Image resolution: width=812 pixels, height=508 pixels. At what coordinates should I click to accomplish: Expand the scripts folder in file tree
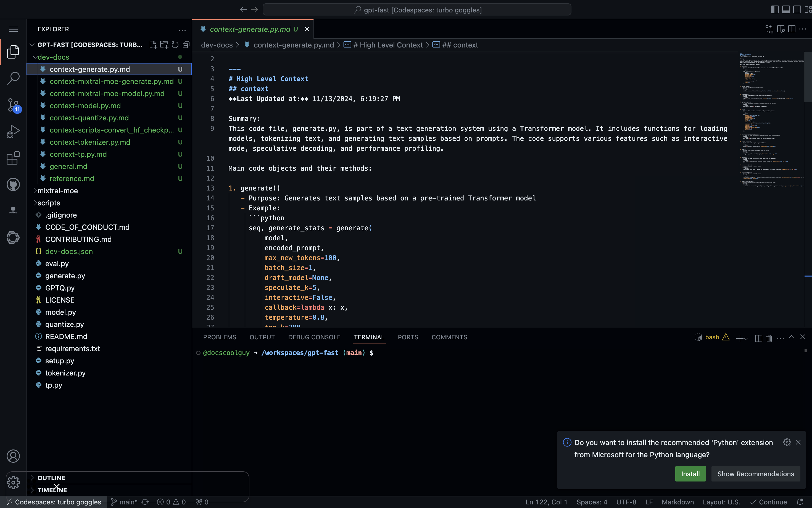click(x=49, y=202)
